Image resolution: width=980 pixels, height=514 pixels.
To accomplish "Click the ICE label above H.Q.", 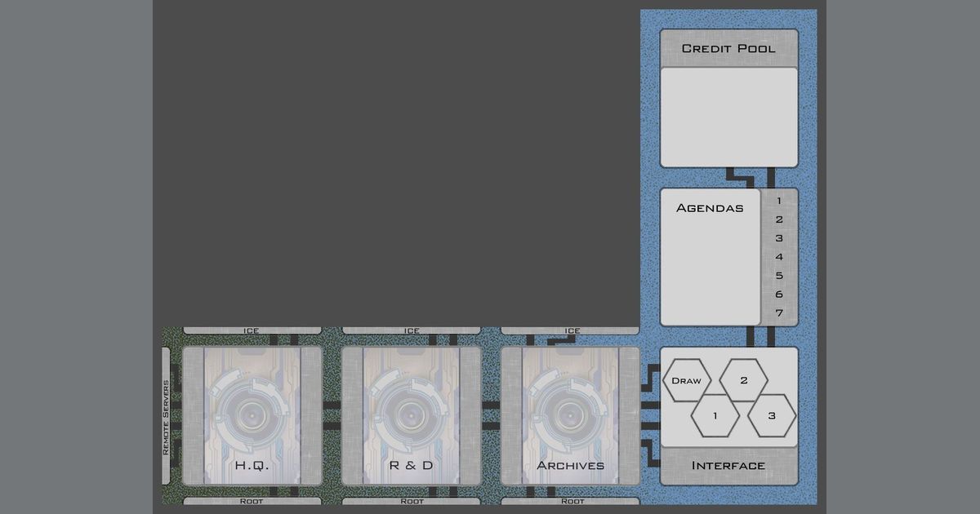I will (x=252, y=330).
